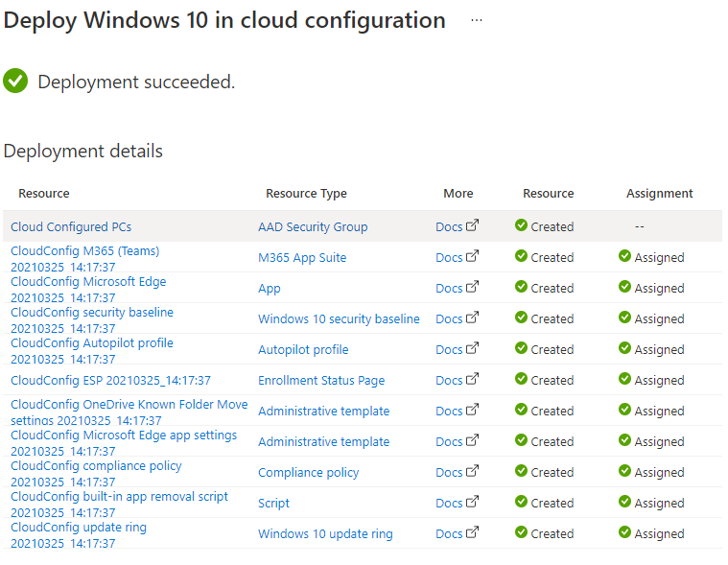Select Administrative template in Edge app settings row

323,441
